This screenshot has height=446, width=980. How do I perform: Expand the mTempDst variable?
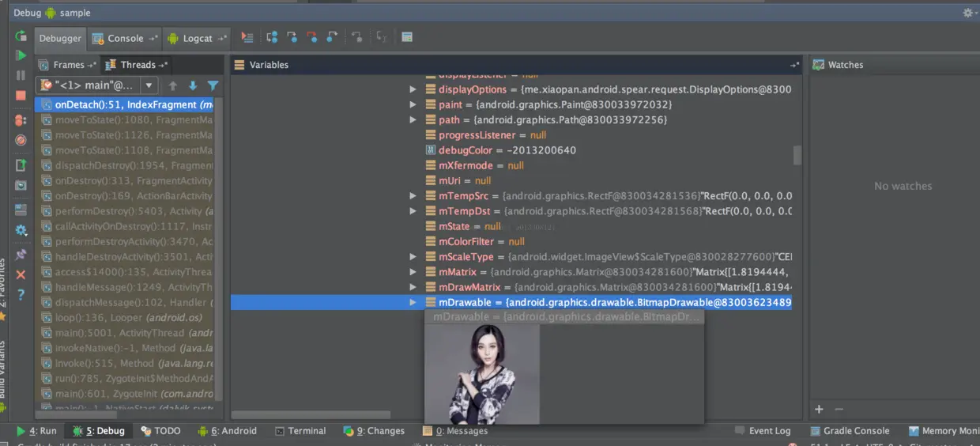point(413,211)
